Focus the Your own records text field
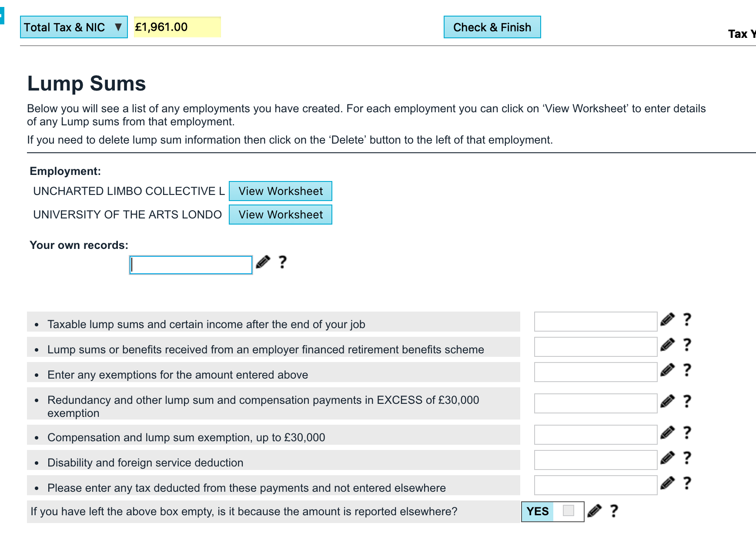 tap(191, 265)
